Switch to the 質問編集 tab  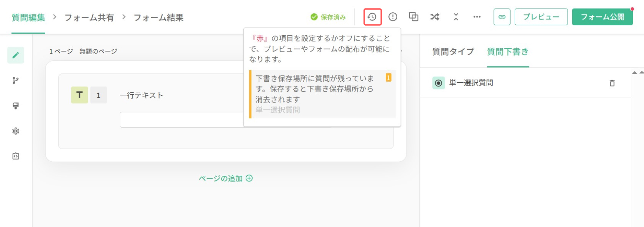(x=28, y=17)
